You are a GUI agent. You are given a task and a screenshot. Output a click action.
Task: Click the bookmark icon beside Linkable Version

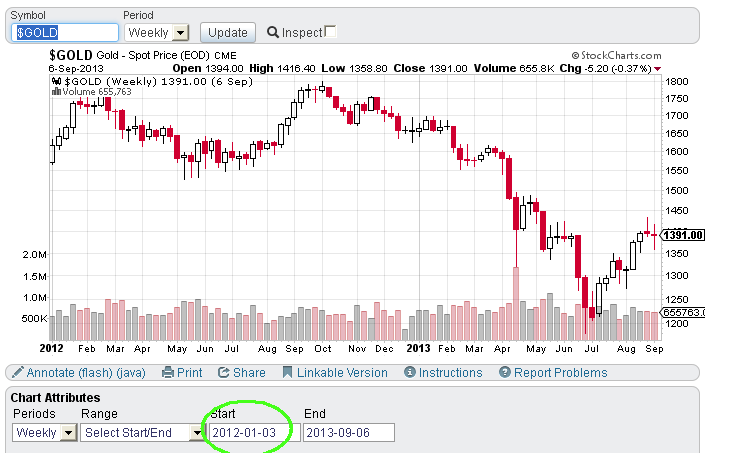(x=287, y=373)
